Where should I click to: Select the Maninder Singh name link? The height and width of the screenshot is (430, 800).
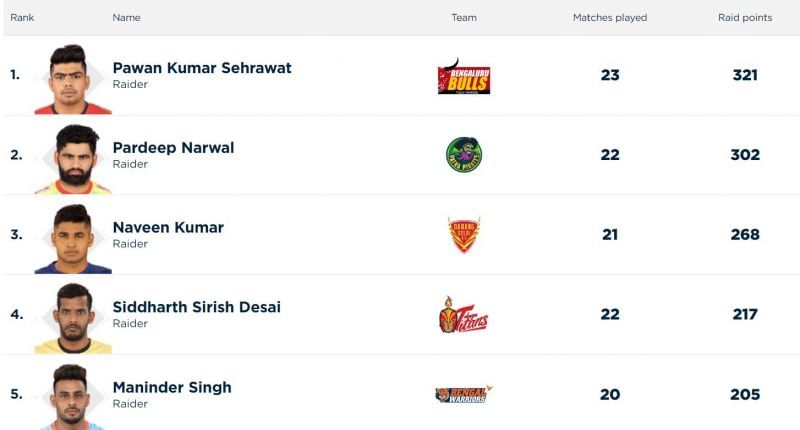point(172,387)
